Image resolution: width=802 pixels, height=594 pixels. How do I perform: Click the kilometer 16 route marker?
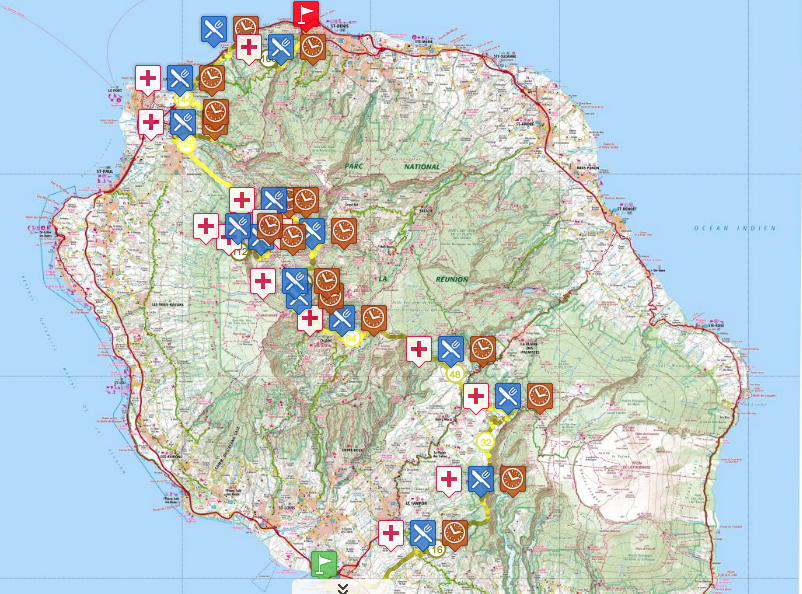[436, 549]
